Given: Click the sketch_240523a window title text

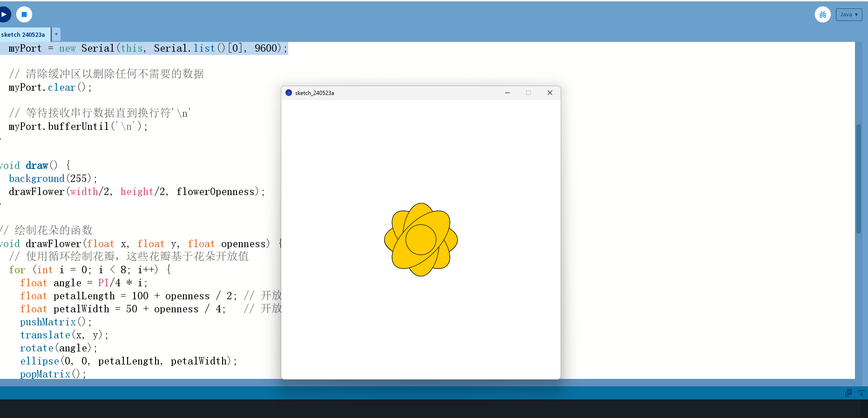Looking at the screenshot, I should tap(314, 93).
